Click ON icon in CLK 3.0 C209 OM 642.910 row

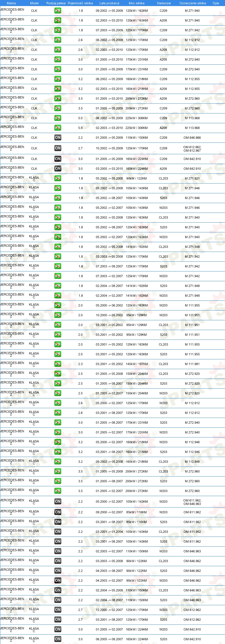pos(58,159)
